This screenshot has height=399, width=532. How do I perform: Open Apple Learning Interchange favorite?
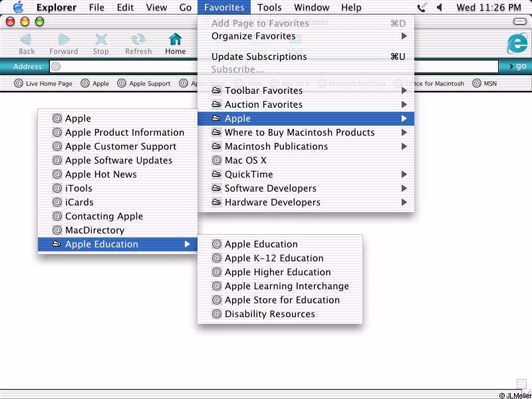coord(280,286)
